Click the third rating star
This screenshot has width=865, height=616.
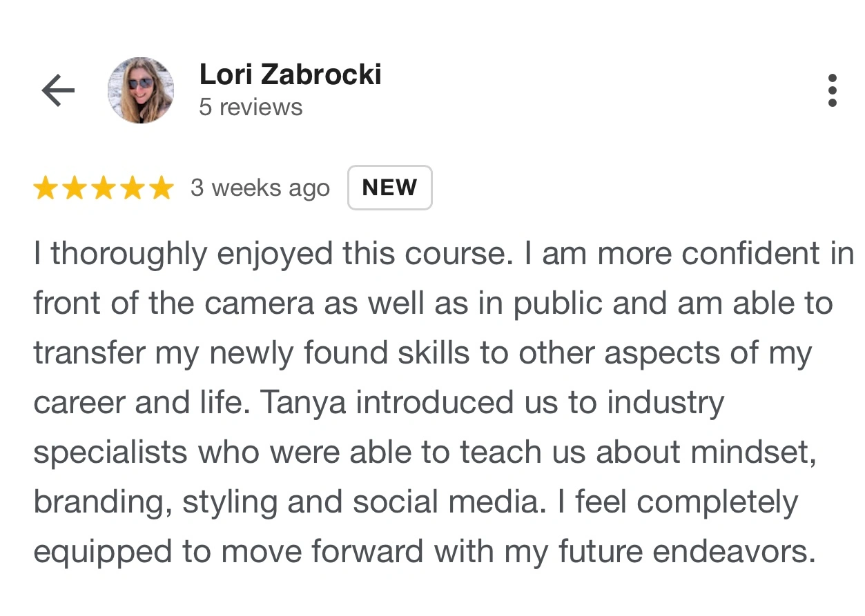(x=104, y=188)
